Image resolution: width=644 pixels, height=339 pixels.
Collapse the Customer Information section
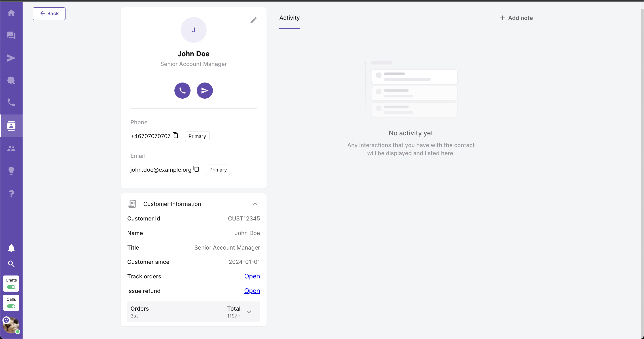click(255, 204)
